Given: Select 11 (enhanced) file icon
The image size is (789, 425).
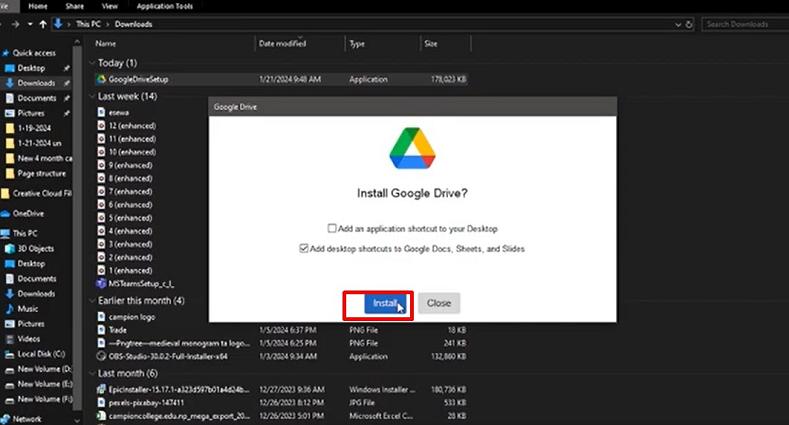Looking at the screenshot, I should [x=101, y=139].
